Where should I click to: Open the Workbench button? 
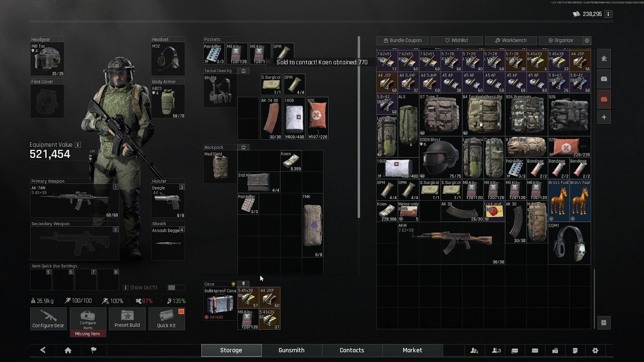tap(511, 40)
